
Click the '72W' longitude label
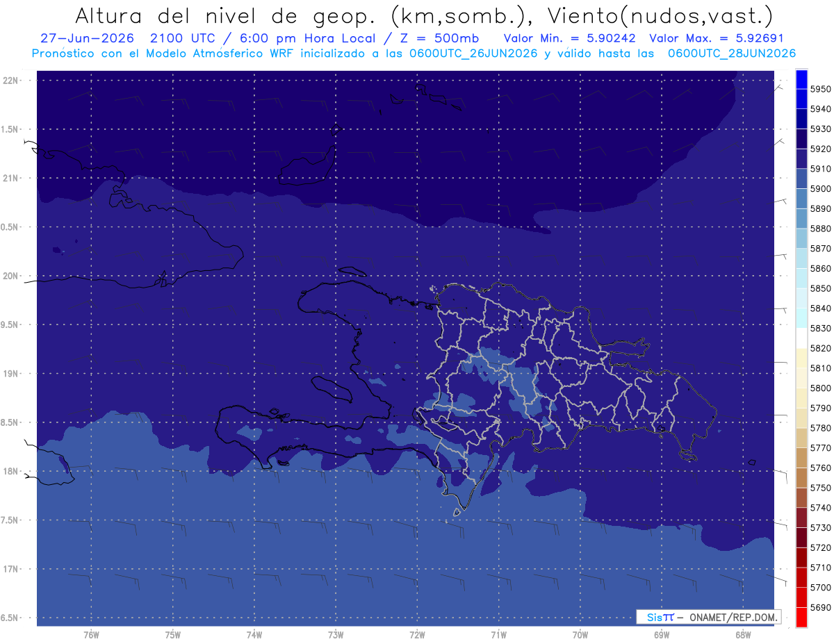[417, 634]
